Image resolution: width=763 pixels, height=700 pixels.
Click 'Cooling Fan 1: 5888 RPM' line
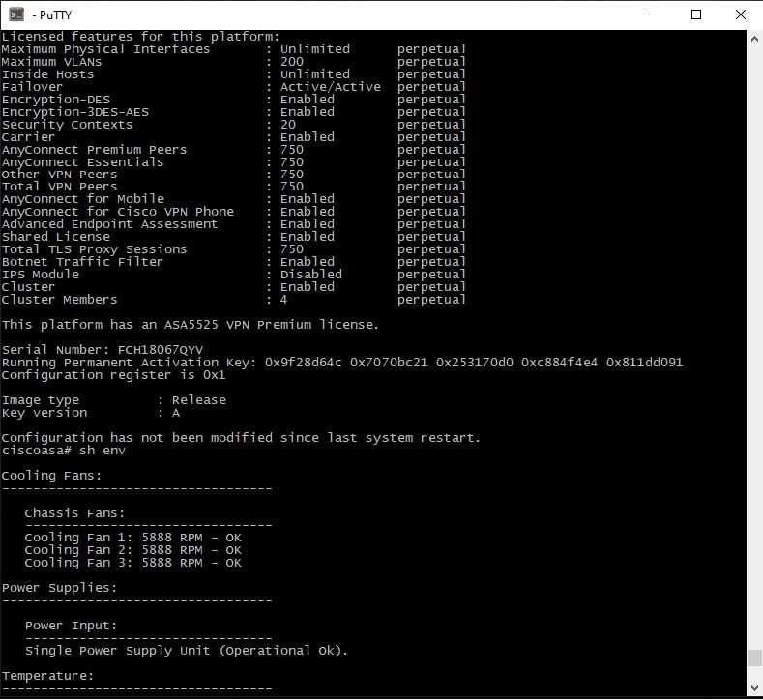(x=132, y=538)
